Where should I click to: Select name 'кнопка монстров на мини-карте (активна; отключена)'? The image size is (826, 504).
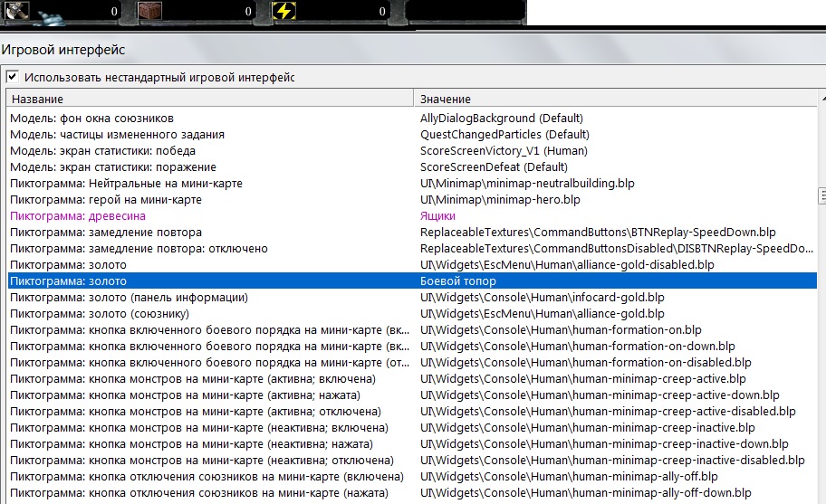pos(196,412)
